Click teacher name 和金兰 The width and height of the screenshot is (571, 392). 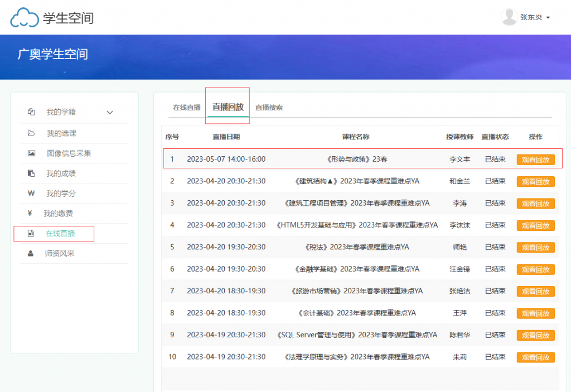[460, 181]
